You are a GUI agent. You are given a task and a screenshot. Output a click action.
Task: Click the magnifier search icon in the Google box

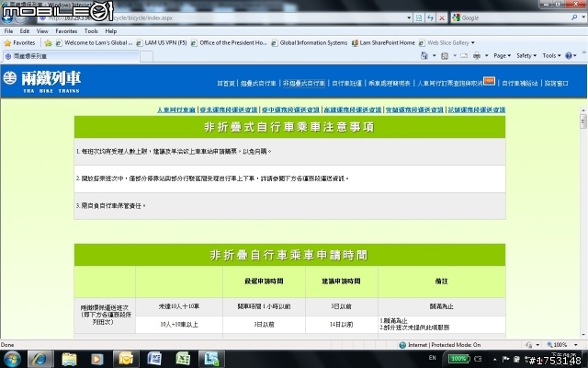[x=574, y=17]
